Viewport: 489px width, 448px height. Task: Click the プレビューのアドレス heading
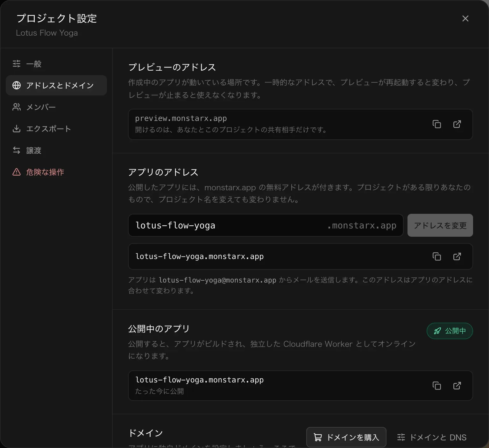(x=172, y=67)
